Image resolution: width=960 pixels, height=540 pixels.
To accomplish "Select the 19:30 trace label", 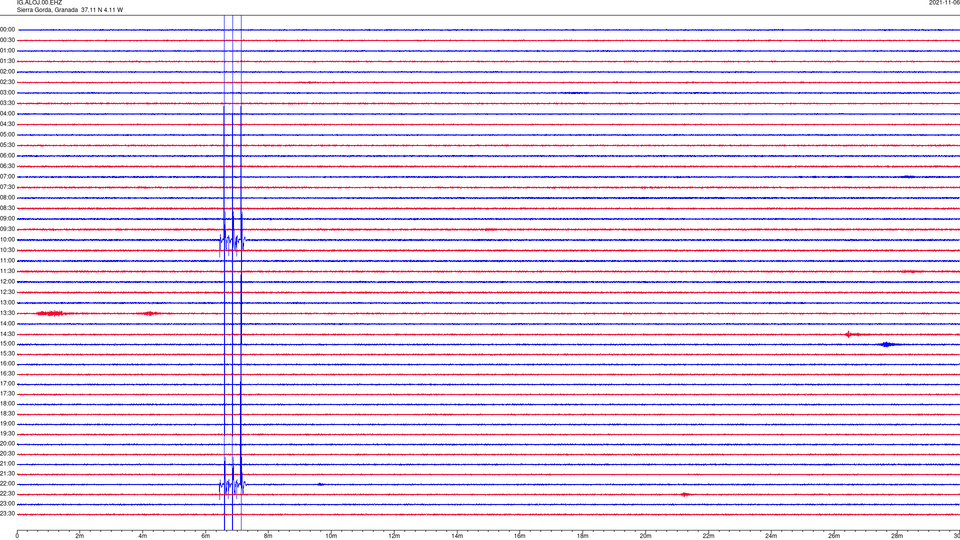I will 7,433.
